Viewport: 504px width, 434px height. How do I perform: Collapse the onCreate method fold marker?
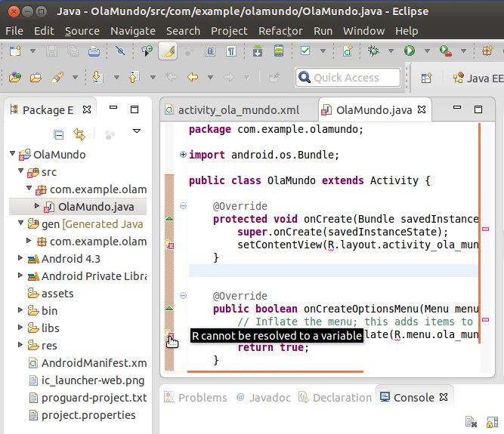pyautogui.click(x=183, y=206)
